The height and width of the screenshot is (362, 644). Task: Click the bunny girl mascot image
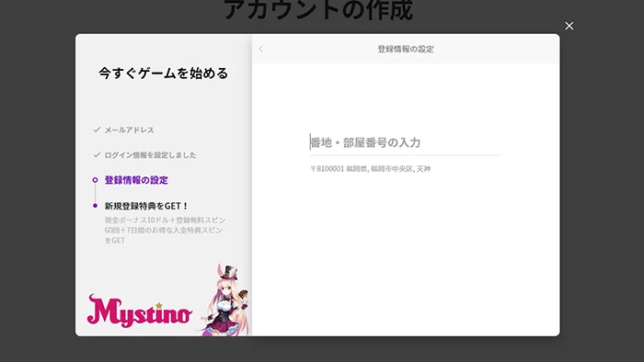[226, 300]
